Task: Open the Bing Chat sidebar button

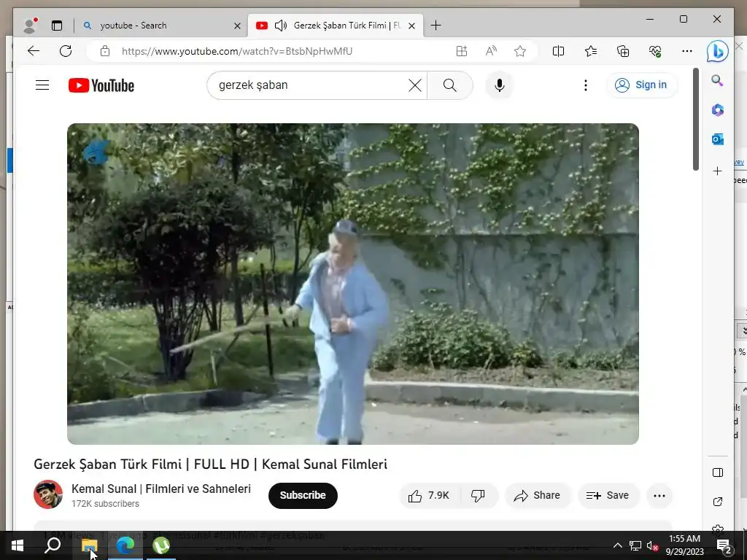Action: [718, 51]
